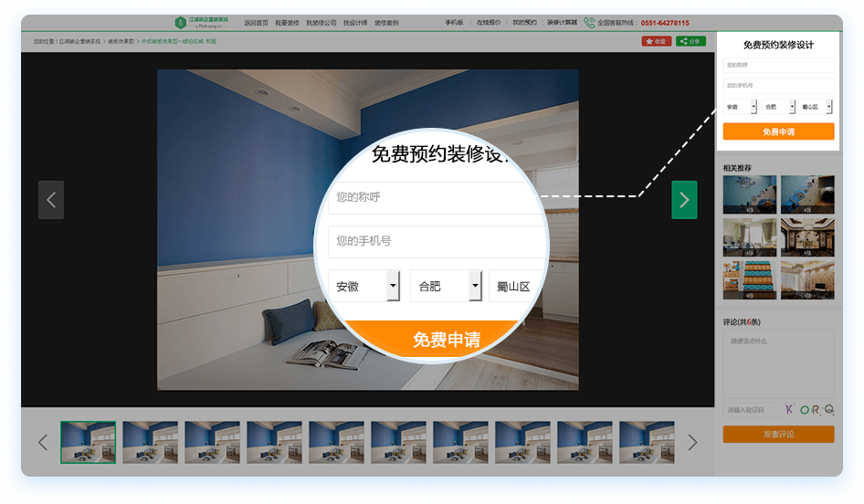Open 找装修公司 in top menu
Viewport: 864px width, 504px height.
click(x=321, y=23)
